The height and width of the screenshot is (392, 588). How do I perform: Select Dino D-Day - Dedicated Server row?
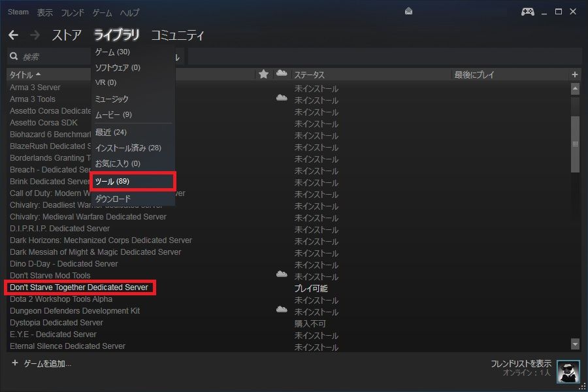tap(64, 264)
